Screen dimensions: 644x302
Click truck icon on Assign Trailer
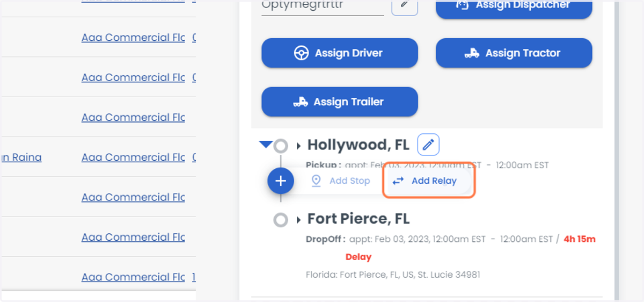point(301,102)
